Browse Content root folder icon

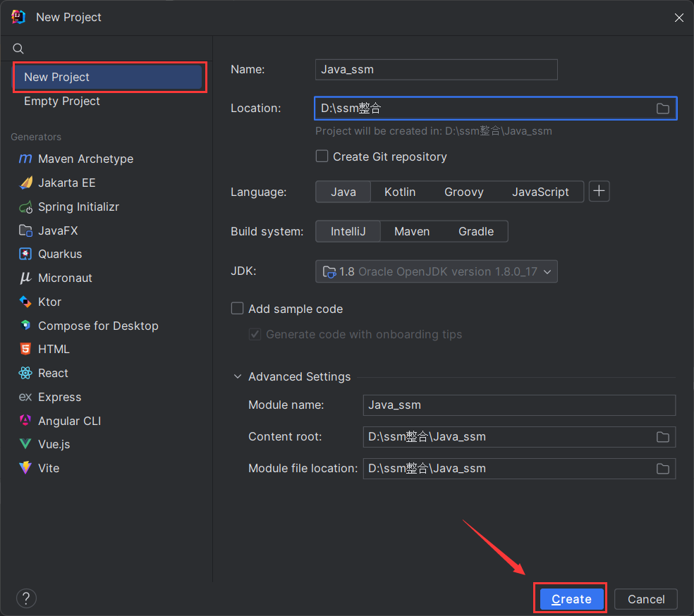(662, 437)
